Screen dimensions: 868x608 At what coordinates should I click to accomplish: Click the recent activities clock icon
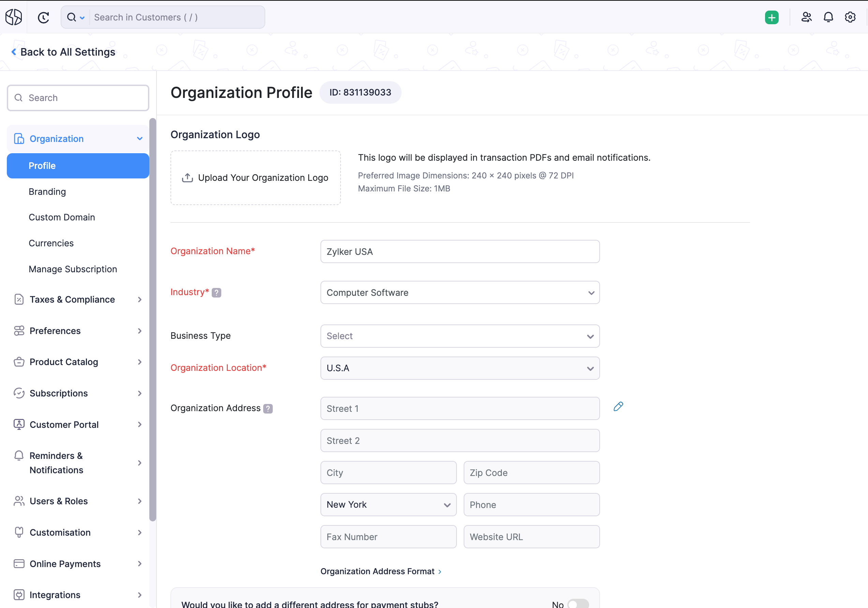tap(44, 17)
